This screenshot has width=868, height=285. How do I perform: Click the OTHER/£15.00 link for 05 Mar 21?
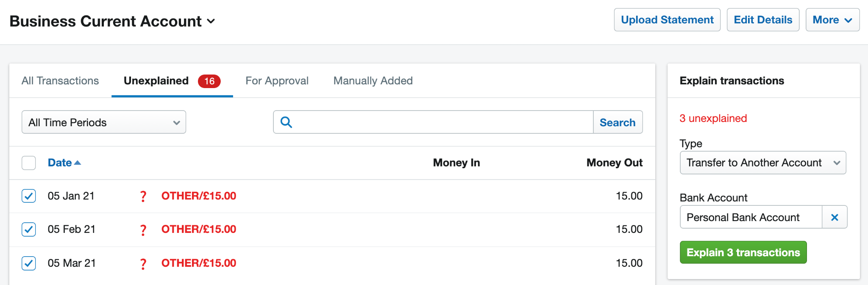[x=199, y=263]
